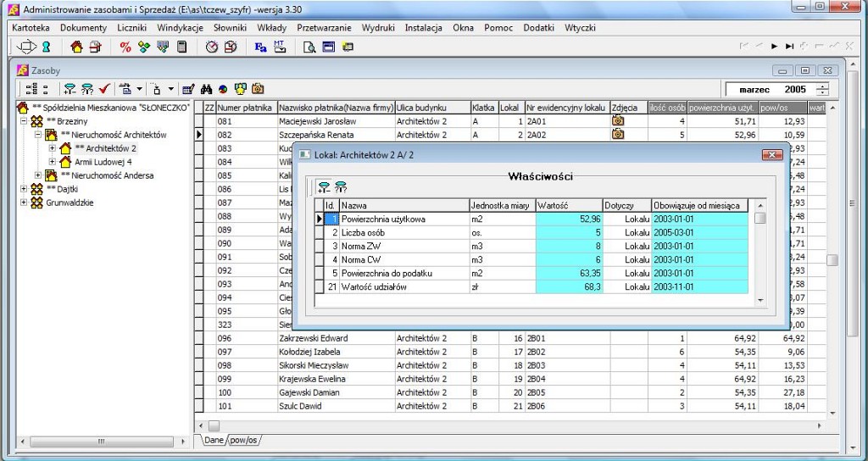
Task: Jump to last record arrow in navigator
Action: coord(790,47)
